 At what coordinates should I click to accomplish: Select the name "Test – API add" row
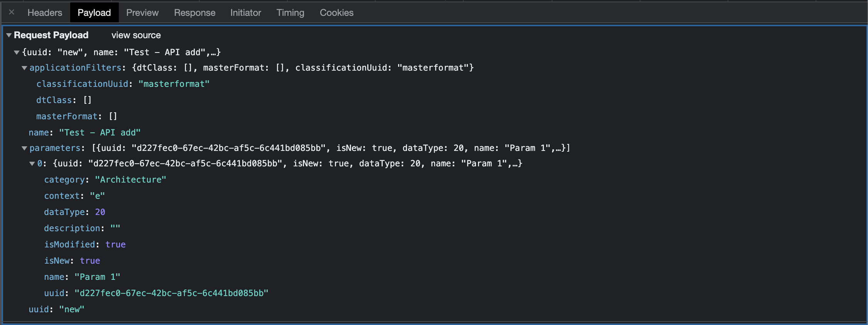84,132
